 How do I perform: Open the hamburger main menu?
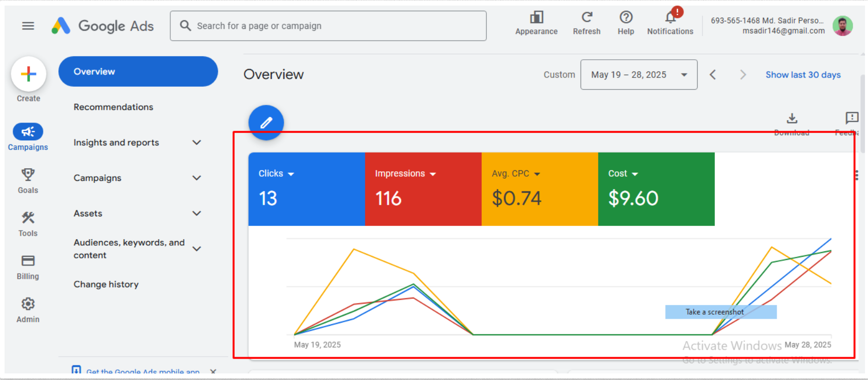tap(28, 26)
